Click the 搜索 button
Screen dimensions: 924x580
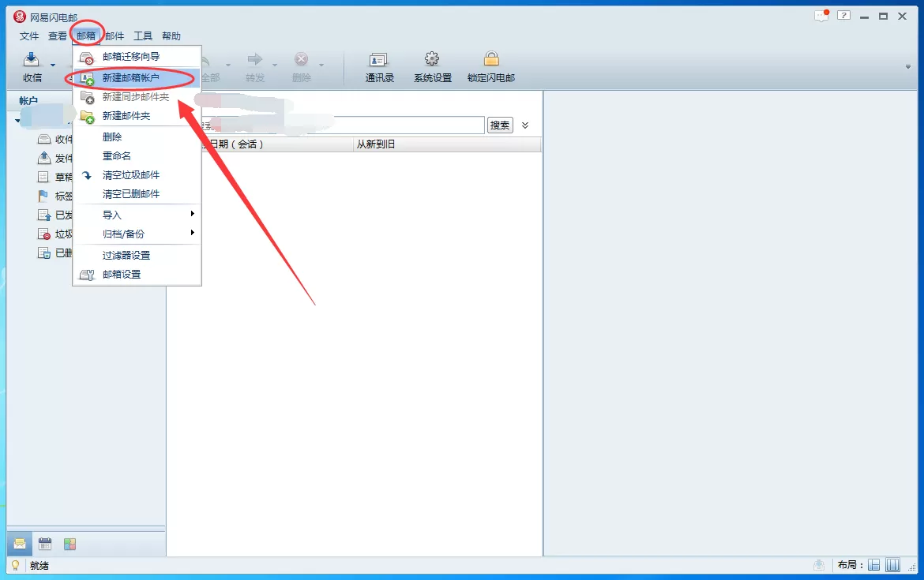pos(500,125)
